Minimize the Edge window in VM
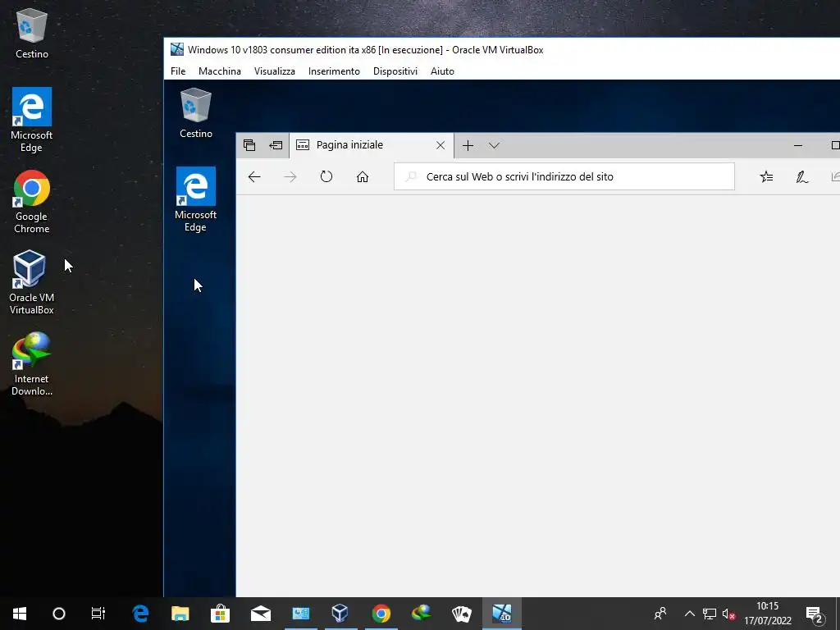This screenshot has width=840, height=630. click(798, 145)
